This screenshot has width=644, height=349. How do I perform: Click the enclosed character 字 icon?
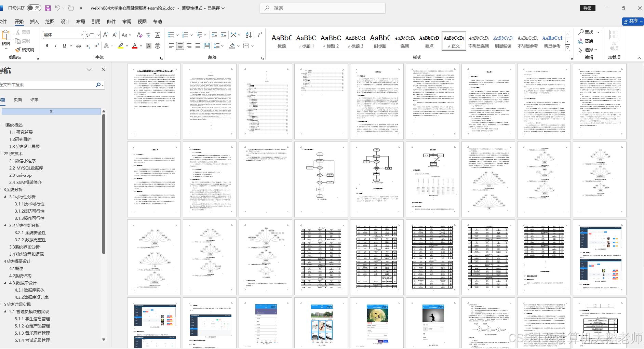coord(158,46)
